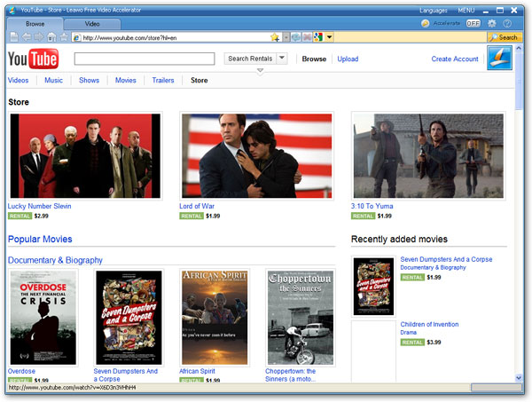Click the Lucky Number Slevin thumbnail

coord(85,156)
